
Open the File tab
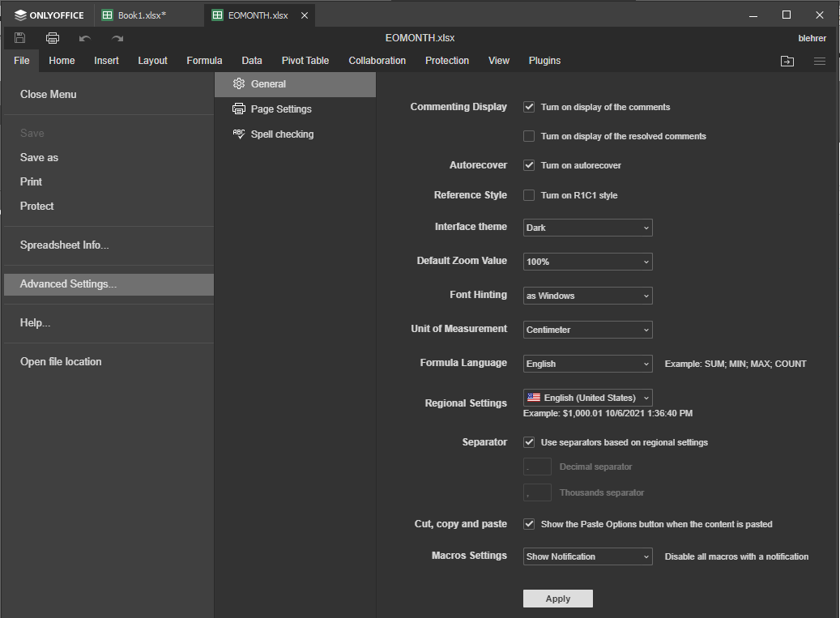[21, 61]
